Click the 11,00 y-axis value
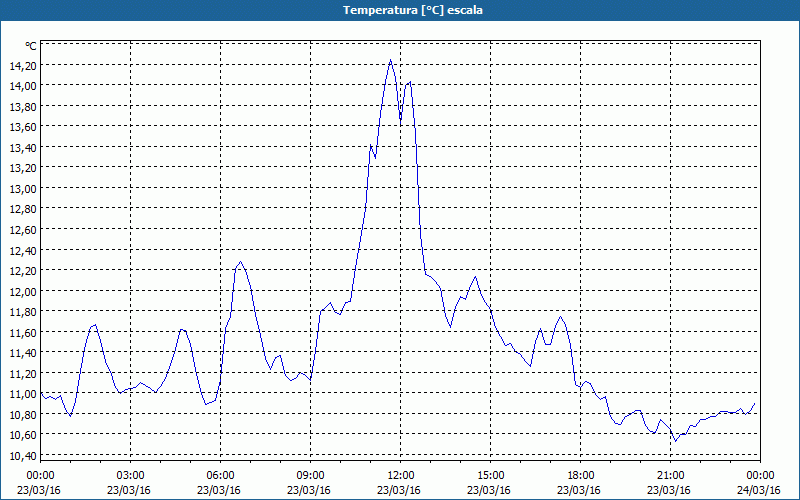The image size is (800, 500). (x=23, y=394)
